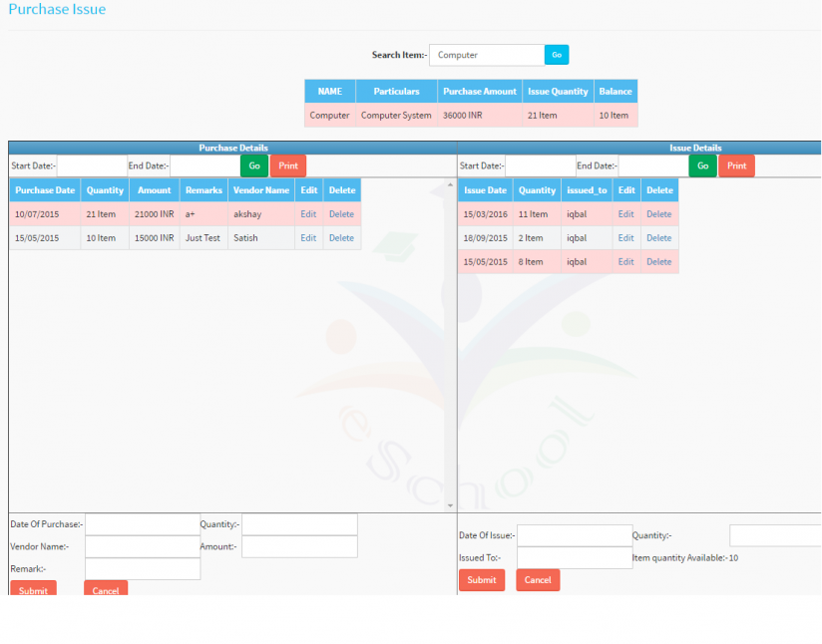This screenshot has height=644, width=822.
Task: Edit the issue dated 15/03/2016
Action: (625, 213)
